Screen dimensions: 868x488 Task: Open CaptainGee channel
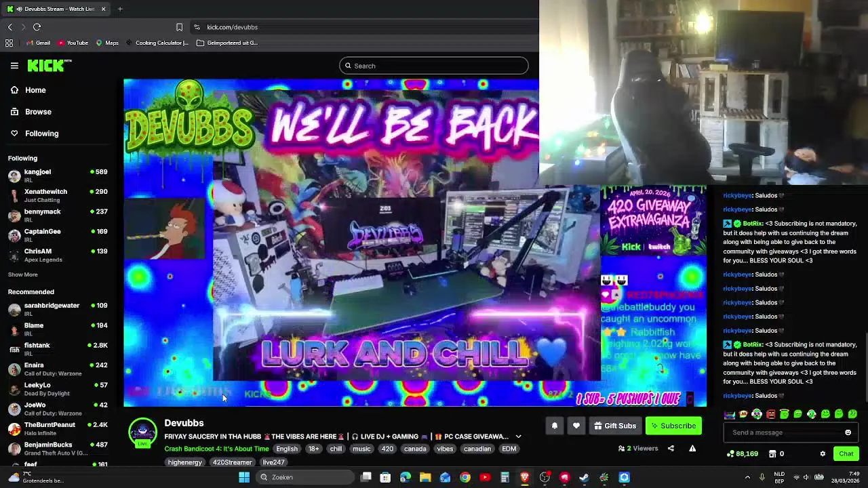tap(58, 235)
